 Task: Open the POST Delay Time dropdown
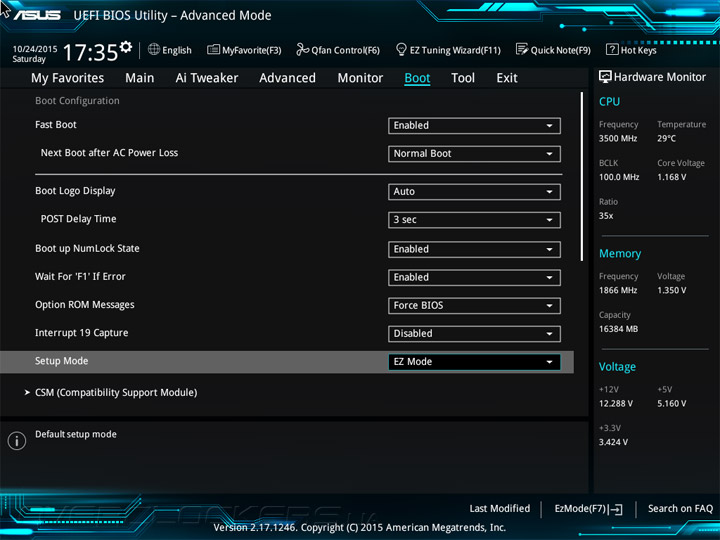point(474,220)
